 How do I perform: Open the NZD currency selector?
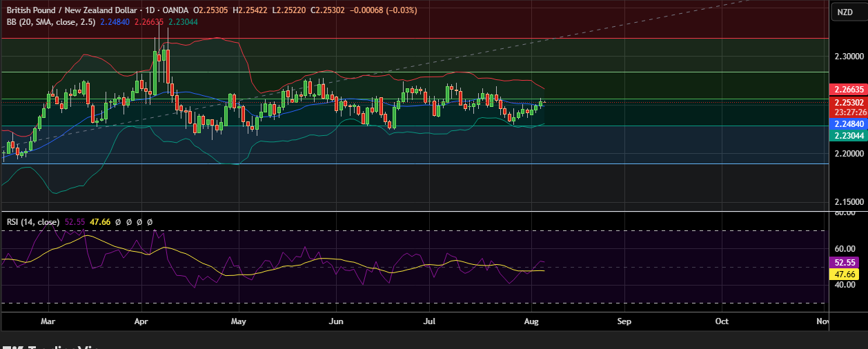click(845, 12)
